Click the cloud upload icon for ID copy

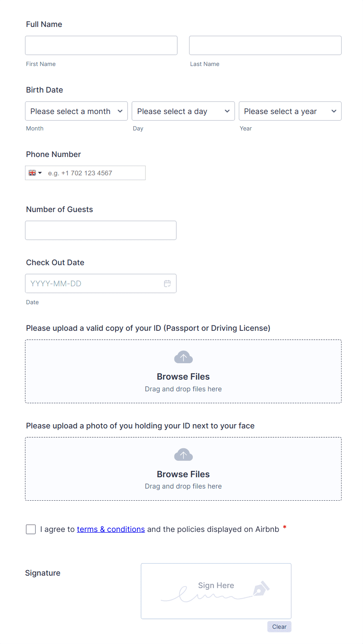(x=183, y=357)
